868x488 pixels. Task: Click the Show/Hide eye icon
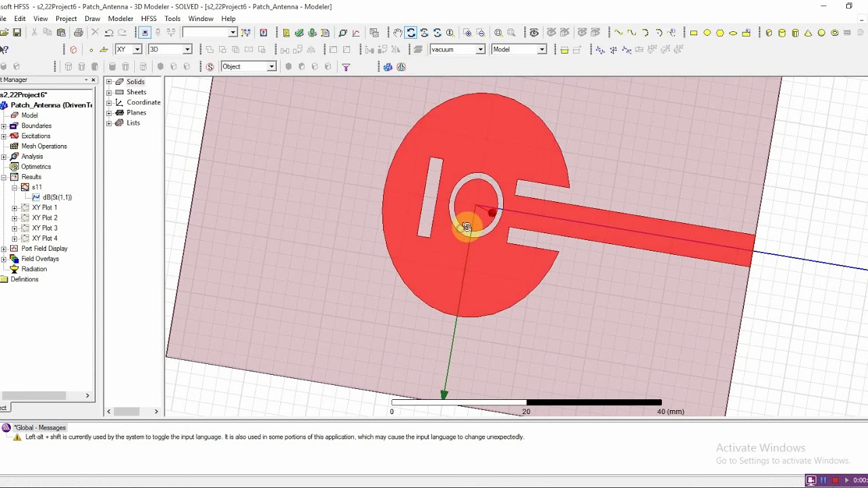click(x=534, y=33)
